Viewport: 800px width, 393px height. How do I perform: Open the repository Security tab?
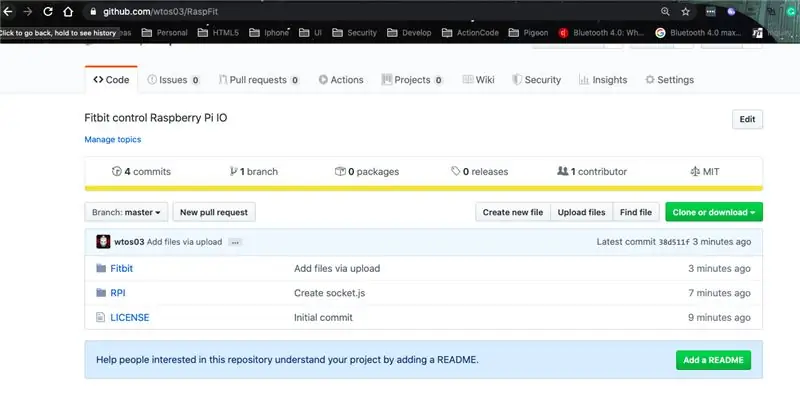[x=536, y=80]
